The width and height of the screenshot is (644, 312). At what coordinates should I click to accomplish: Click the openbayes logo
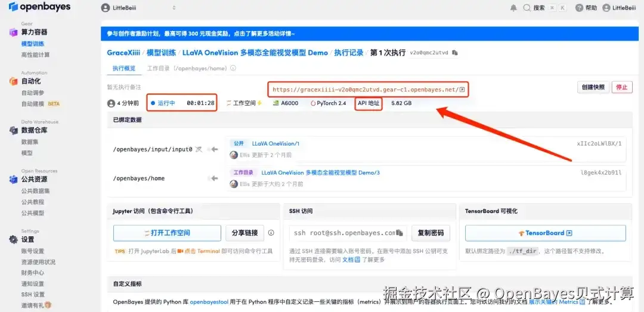pos(39,7)
